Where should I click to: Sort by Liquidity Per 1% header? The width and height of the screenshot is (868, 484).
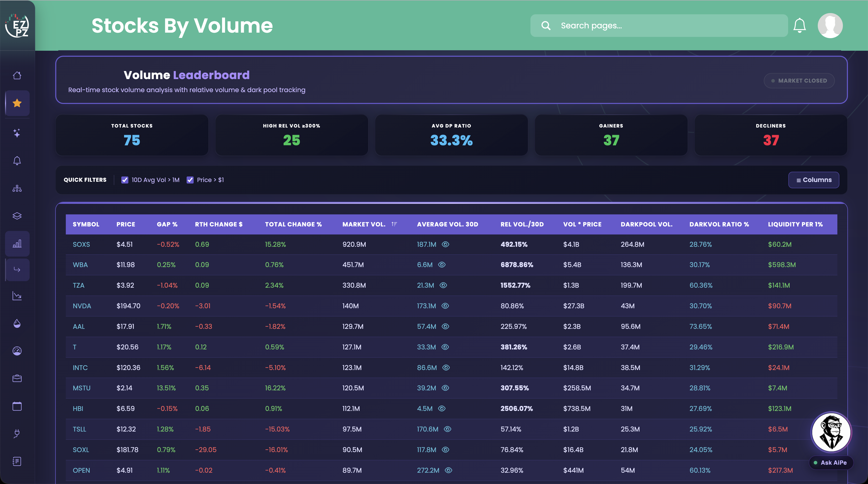(795, 224)
